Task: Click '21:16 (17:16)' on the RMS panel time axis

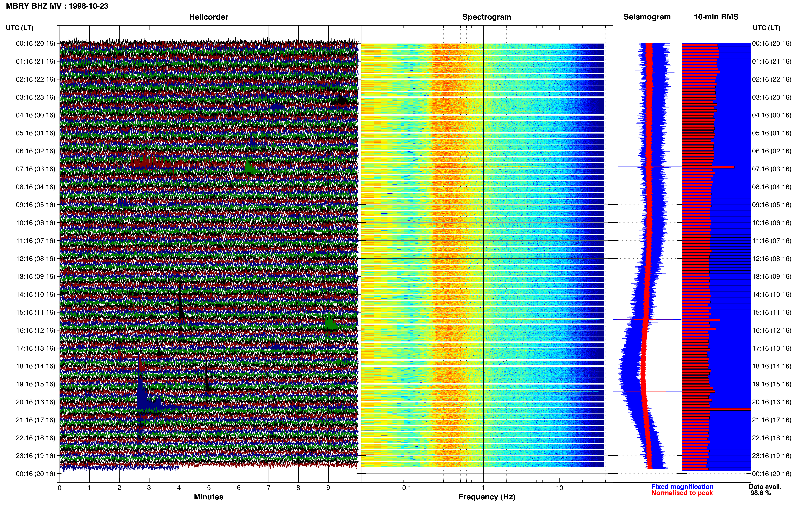Action: click(772, 420)
